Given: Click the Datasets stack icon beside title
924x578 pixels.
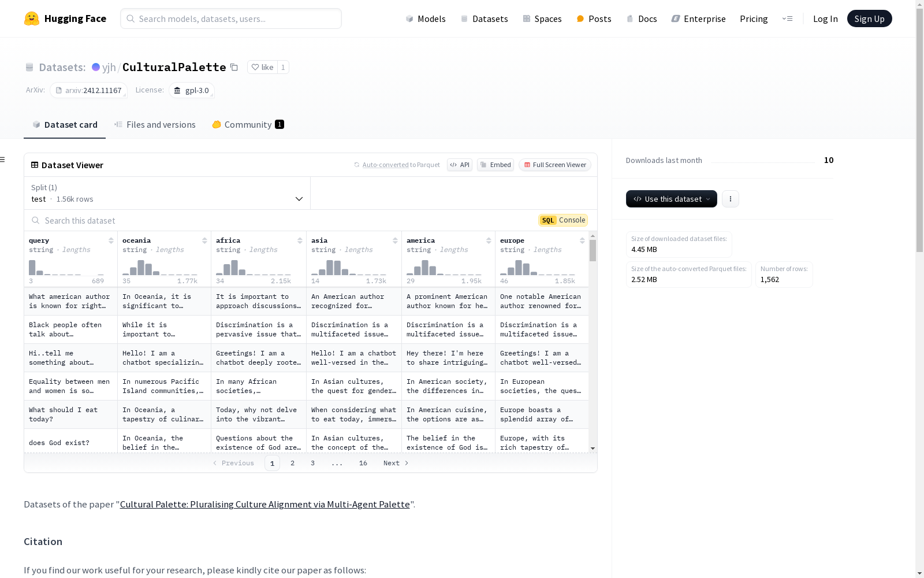Looking at the screenshot, I should pos(29,67).
